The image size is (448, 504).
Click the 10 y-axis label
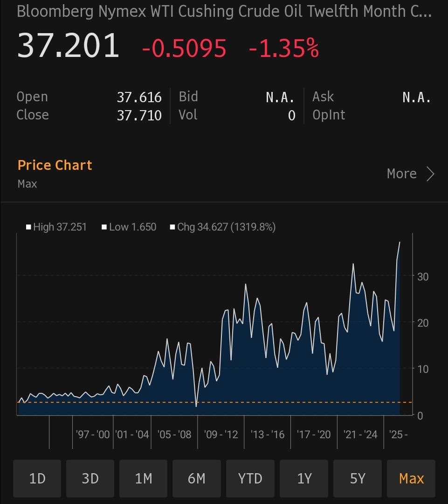[423, 369]
